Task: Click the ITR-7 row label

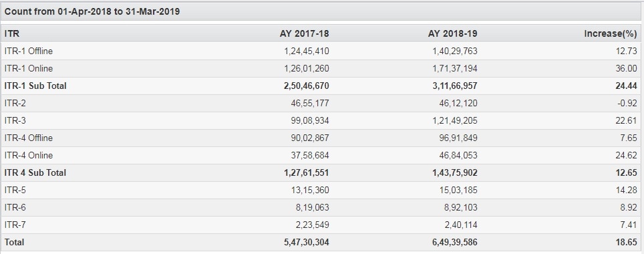Action: [15, 225]
